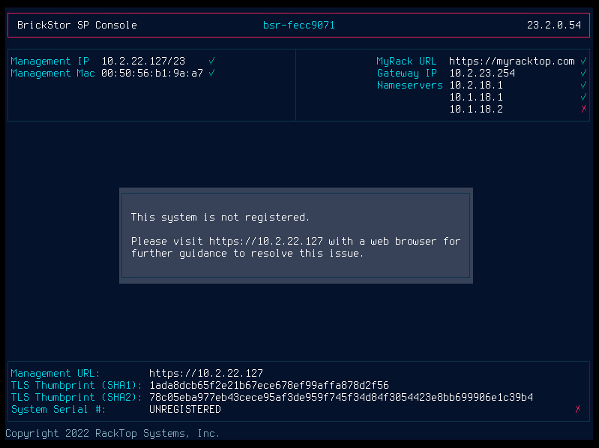Click the Management IP label
Viewport: 599px width, 448px height.
click(50, 61)
